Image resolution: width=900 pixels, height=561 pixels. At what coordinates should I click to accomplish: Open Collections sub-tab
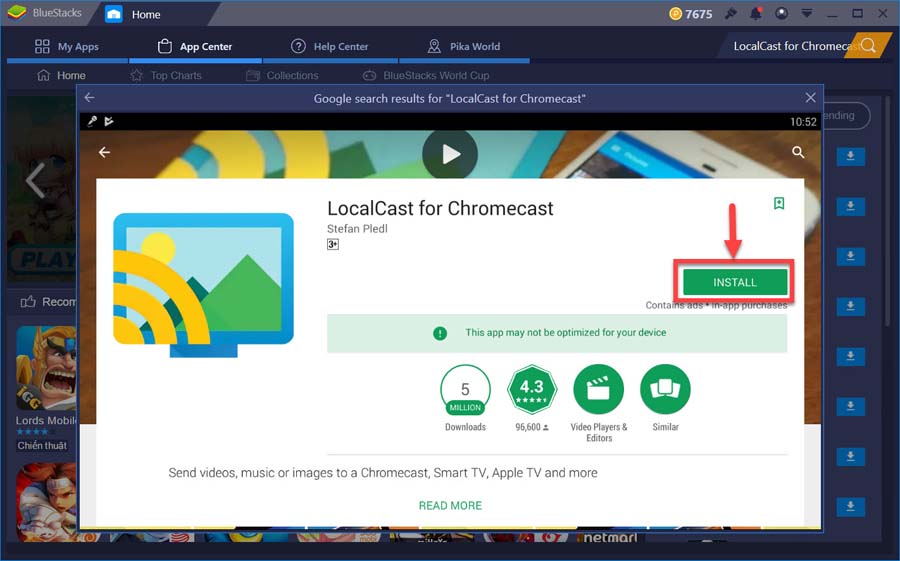(x=282, y=75)
